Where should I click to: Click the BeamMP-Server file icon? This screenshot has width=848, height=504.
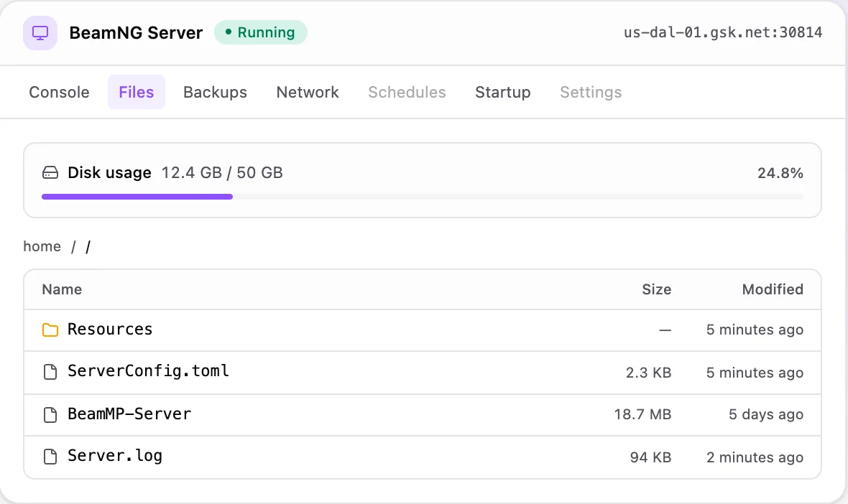[x=50, y=415]
